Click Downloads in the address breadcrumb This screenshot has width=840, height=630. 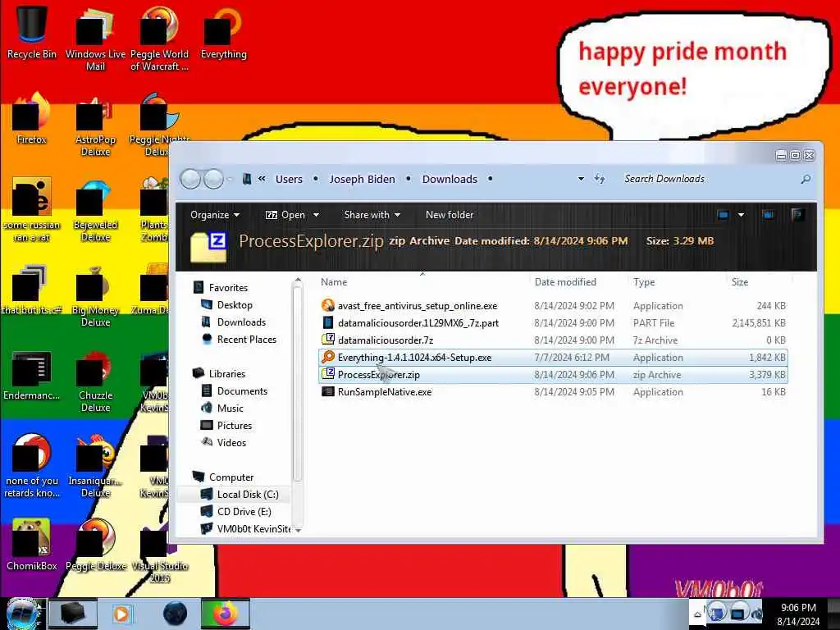pos(450,179)
